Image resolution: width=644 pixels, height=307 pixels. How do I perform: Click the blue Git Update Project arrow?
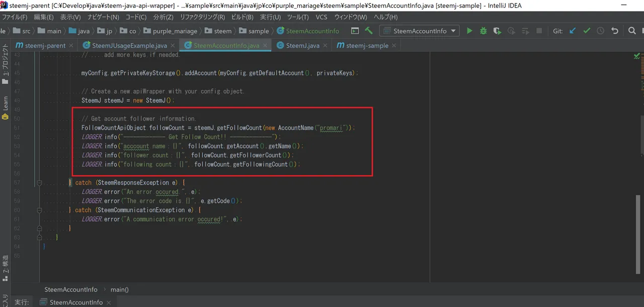(573, 31)
